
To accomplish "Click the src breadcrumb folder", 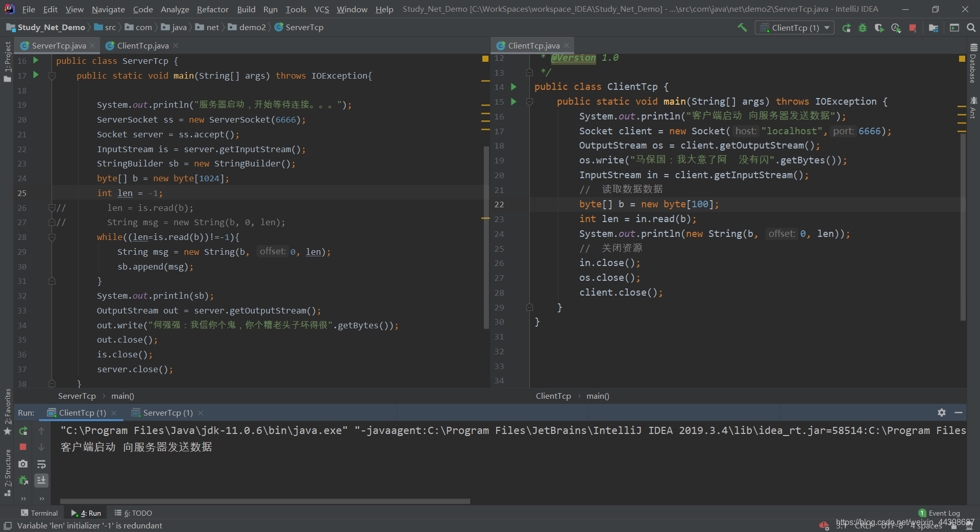I will tap(105, 28).
